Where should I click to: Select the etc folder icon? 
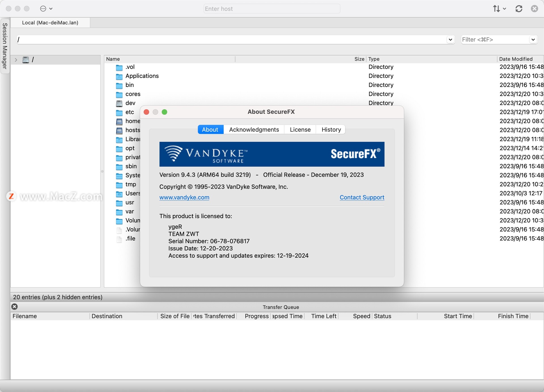(119, 112)
